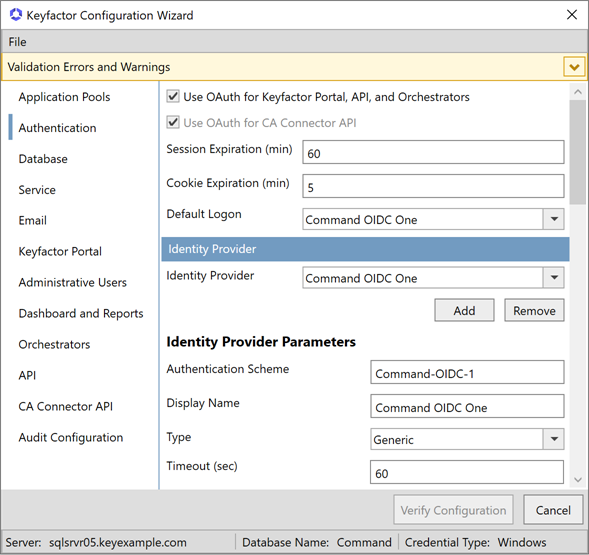Screen dimensions: 589x555
Task: Click the Verify Configuration button
Action: [453, 510]
